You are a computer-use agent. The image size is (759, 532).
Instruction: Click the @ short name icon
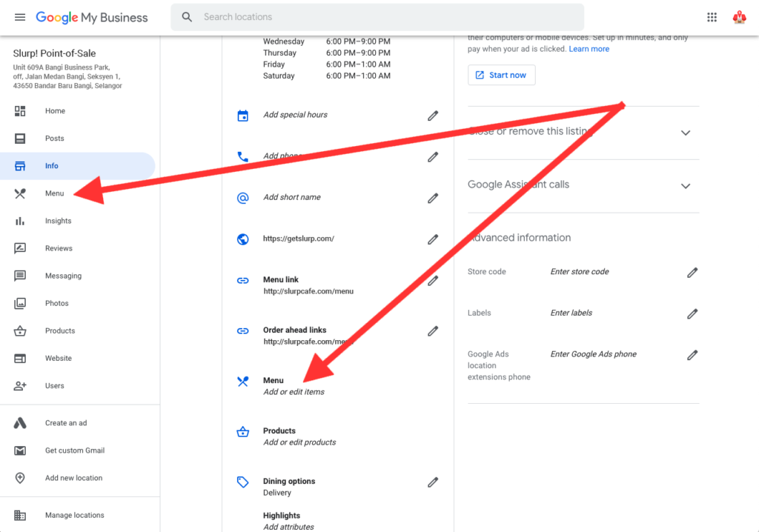click(x=243, y=198)
